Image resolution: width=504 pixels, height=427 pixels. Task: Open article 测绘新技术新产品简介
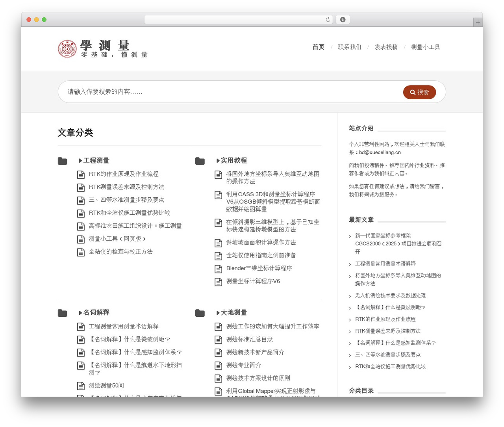click(255, 352)
